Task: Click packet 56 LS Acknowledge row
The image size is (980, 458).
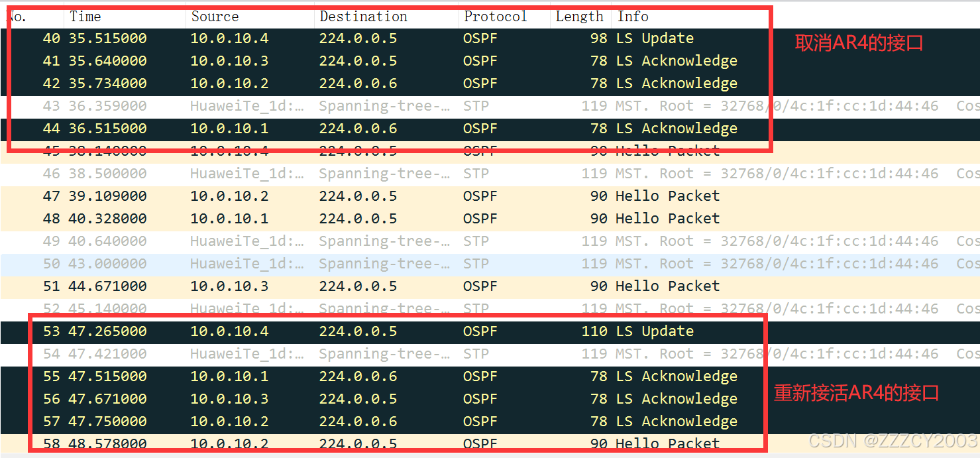Action: pos(398,399)
